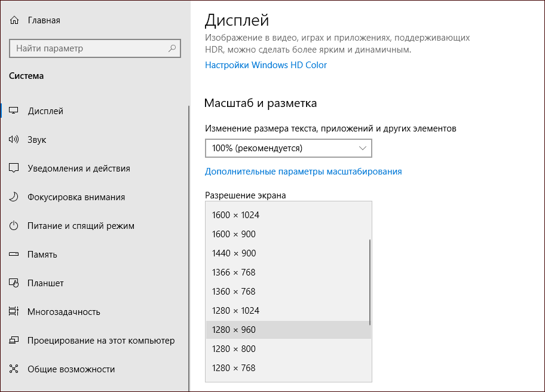Click the Планшет tablet icon
The image size is (545, 392).
pos(14,283)
